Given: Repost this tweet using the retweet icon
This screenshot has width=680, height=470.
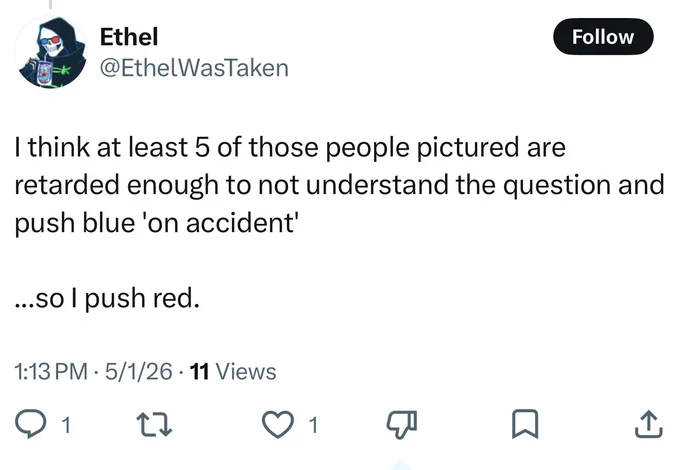Looking at the screenshot, I should (x=154, y=424).
